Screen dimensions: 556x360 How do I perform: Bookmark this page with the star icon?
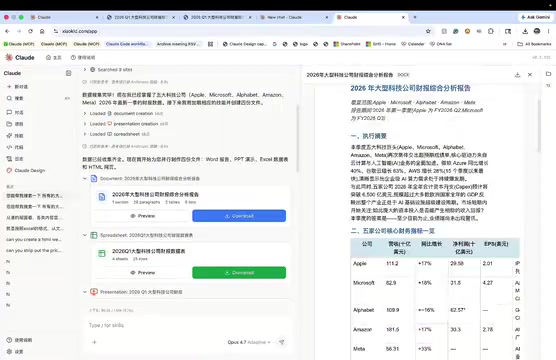pyautogui.click(x=428, y=31)
